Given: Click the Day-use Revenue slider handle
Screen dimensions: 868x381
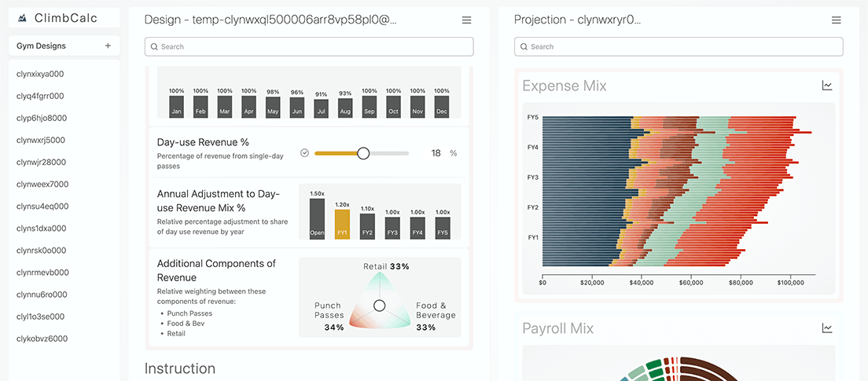Looking at the screenshot, I should (363, 153).
